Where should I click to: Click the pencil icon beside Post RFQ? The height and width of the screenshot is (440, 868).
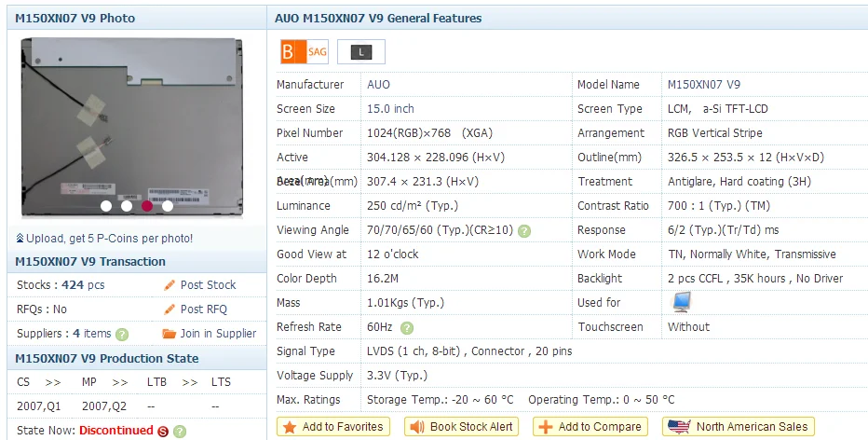(170, 309)
